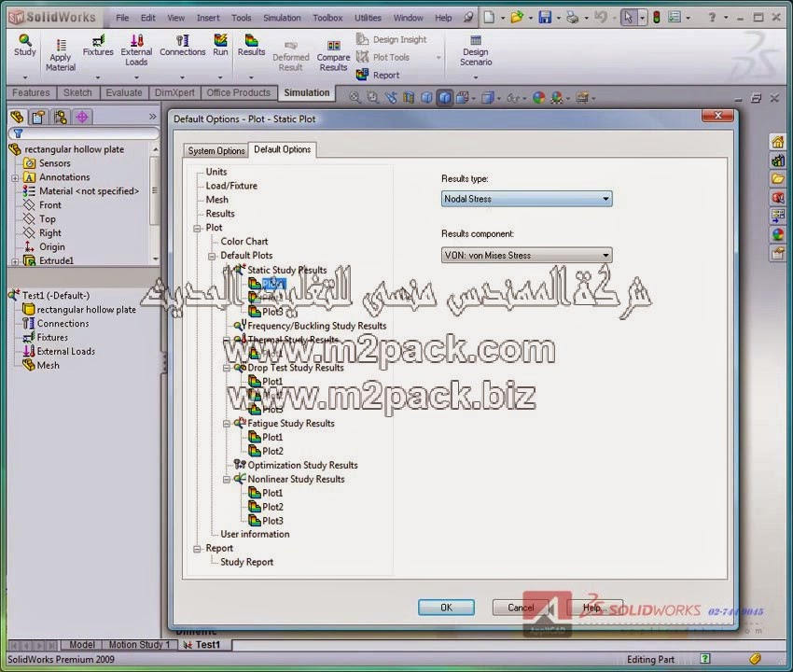Screen dimensions: 793x672
Task: Click the SolidWorks Resources home icon
Action: pyautogui.click(x=777, y=142)
